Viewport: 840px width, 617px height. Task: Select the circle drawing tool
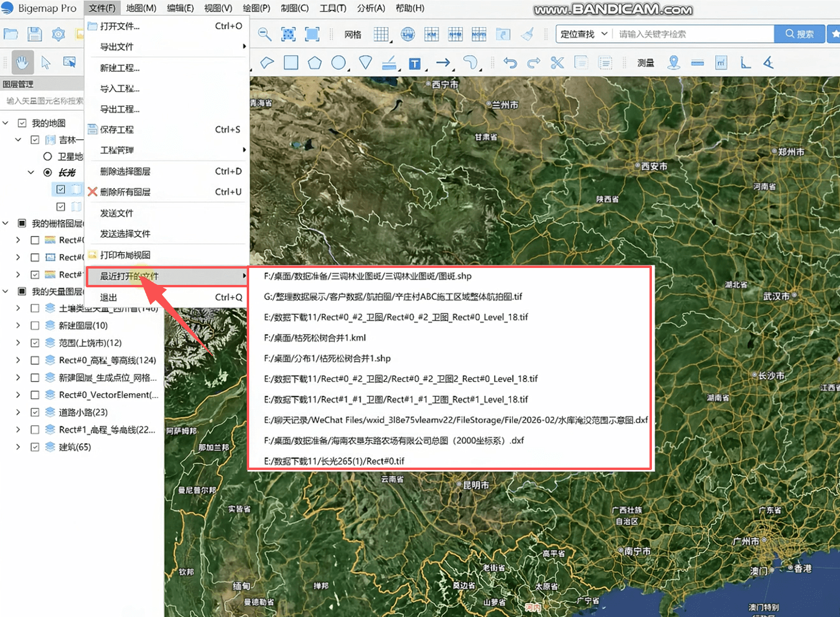coord(339,62)
